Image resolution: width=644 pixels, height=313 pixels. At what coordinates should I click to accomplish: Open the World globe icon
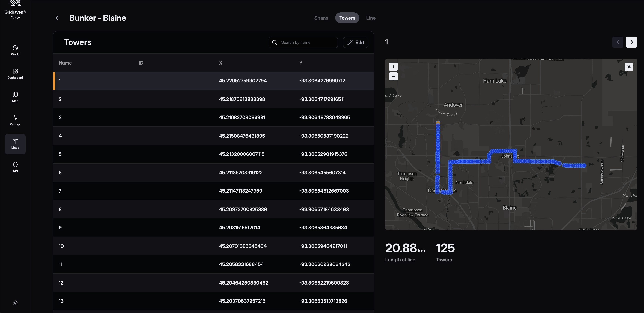(x=15, y=48)
